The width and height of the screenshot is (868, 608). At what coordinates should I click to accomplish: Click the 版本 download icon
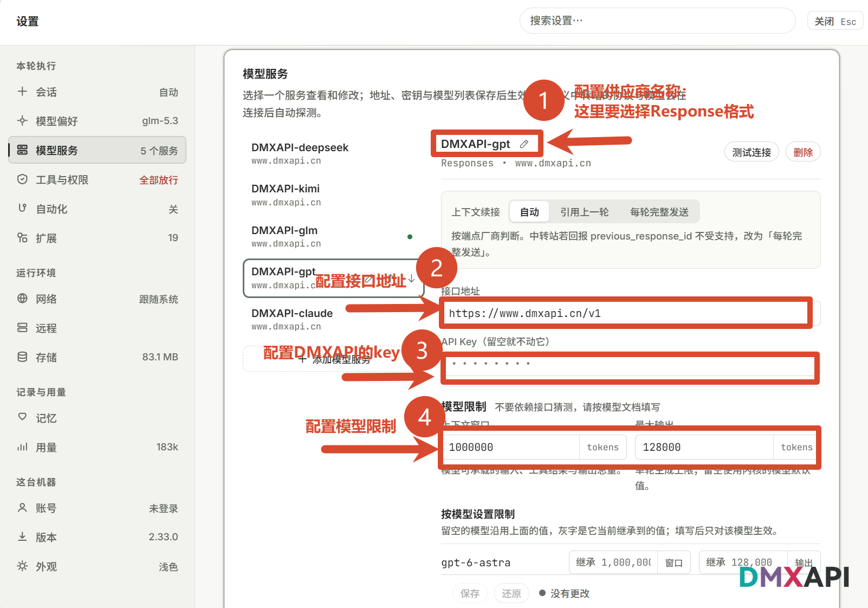[x=22, y=536]
